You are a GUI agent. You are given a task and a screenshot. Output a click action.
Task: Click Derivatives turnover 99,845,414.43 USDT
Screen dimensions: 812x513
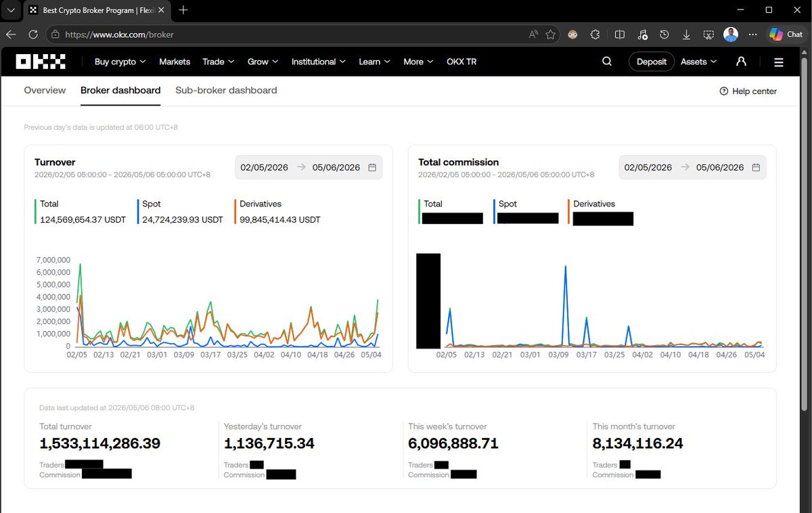click(x=280, y=220)
